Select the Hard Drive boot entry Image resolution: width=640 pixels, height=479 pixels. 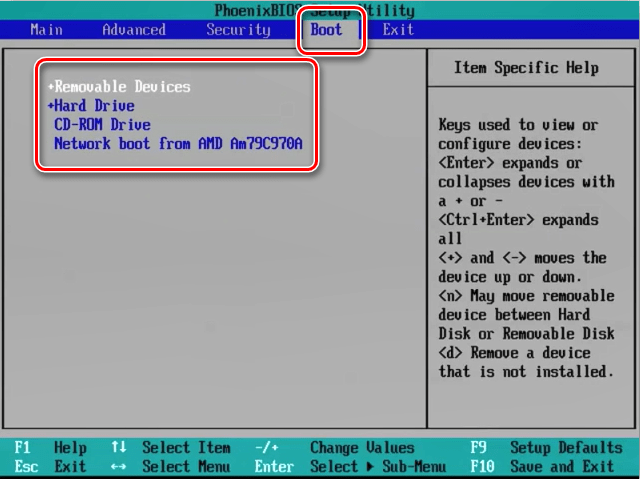point(94,106)
